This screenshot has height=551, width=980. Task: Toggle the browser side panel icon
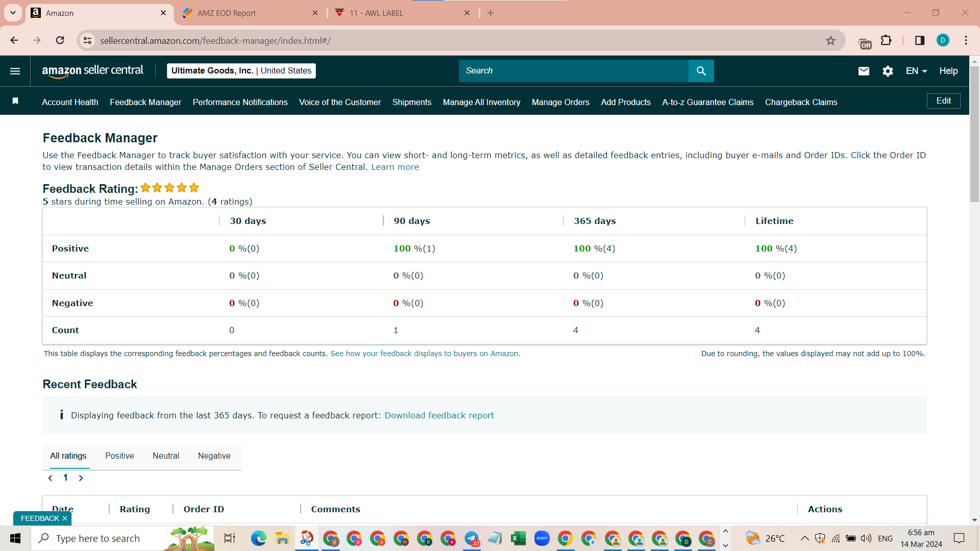[920, 40]
